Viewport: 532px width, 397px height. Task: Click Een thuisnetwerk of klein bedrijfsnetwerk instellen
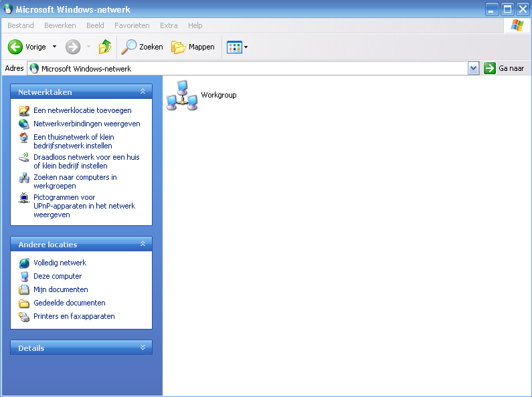(x=74, y=142)
